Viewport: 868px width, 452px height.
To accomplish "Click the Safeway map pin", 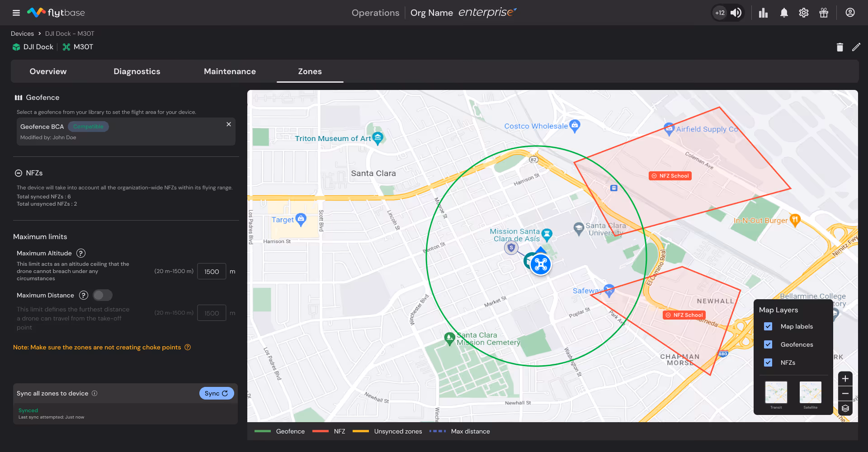I will tap(609, 291).
